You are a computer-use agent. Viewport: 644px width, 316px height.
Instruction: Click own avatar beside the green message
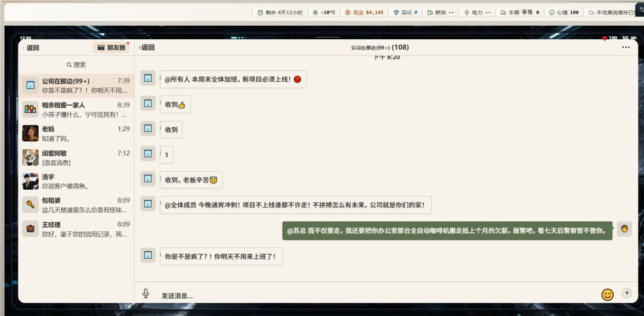pyautogui.click(x=624, y=229)
